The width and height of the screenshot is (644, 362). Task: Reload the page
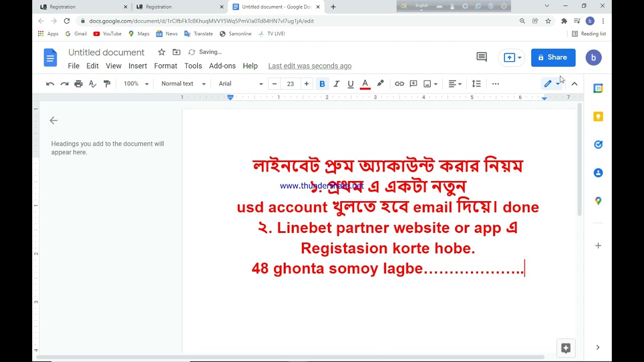point(67,21)
